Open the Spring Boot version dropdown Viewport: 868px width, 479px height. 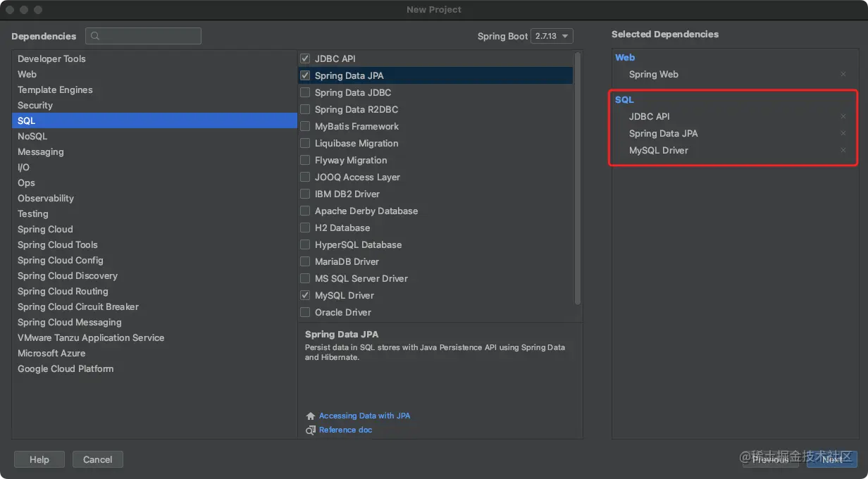pos(552,37)
